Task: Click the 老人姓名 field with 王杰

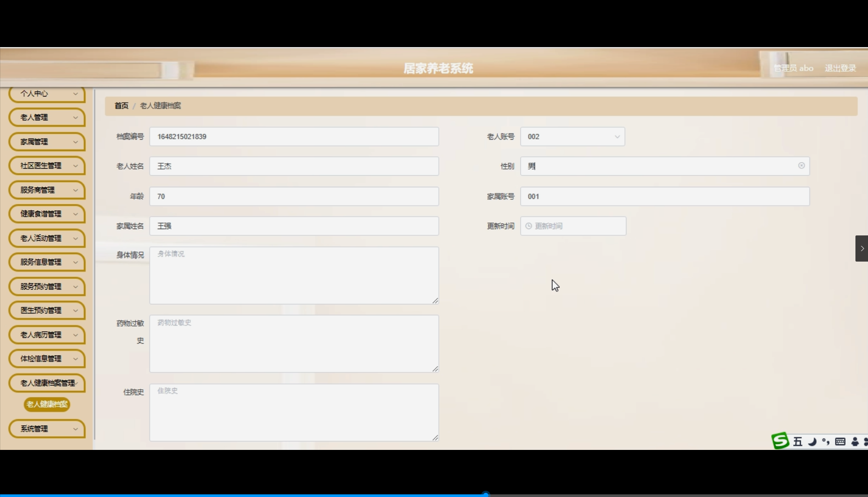Action: click(294, 166)
